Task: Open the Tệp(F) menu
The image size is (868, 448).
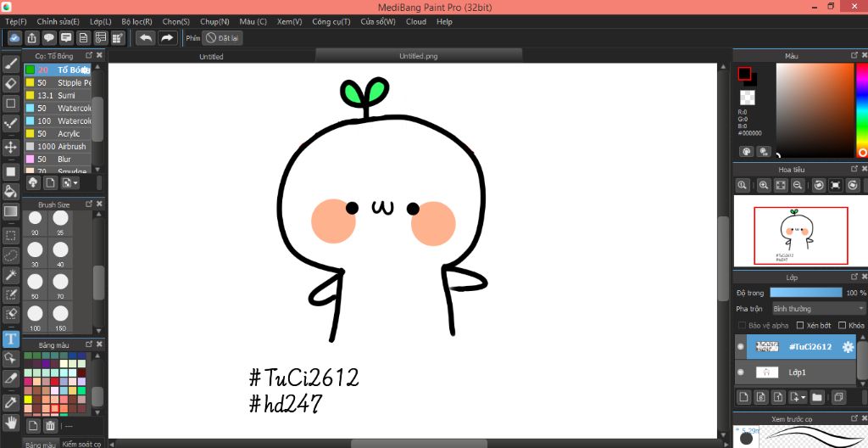Action: pos(15,21)
